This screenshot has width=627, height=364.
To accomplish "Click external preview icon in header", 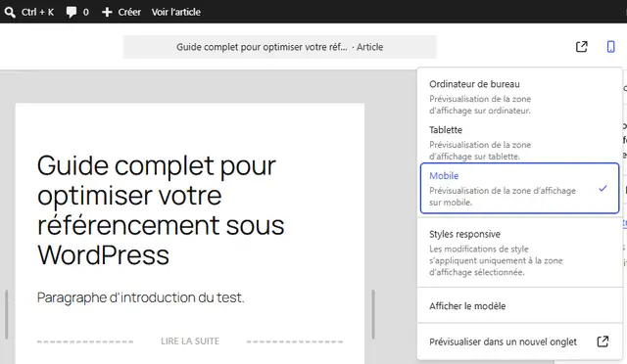I will tap(581, 47).
